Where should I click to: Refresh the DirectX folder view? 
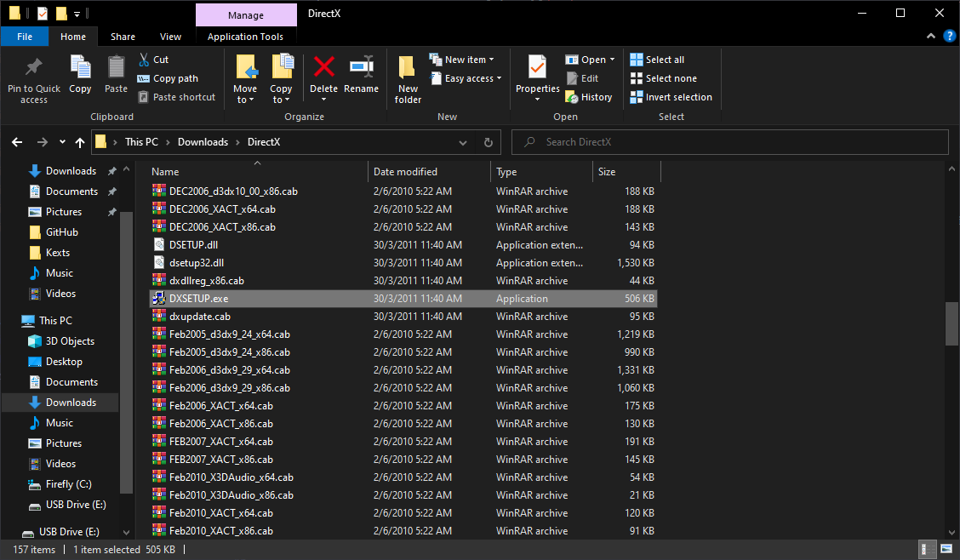(488, 142)
